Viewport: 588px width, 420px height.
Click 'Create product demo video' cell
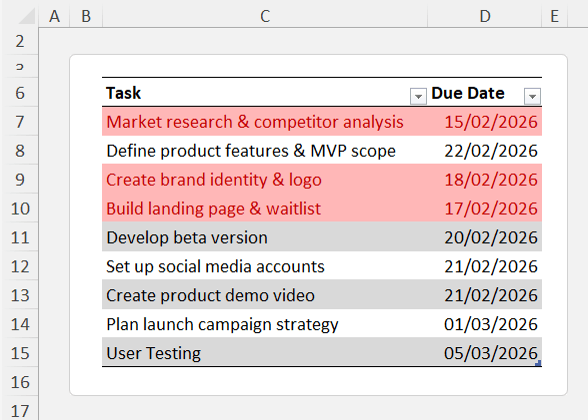tap(265, 295)
